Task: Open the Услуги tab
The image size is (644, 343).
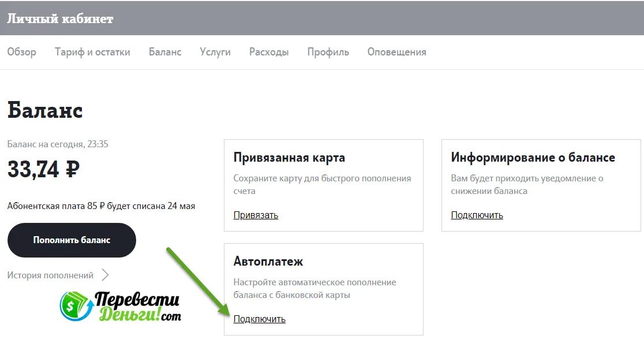Action: coord(215,52)
